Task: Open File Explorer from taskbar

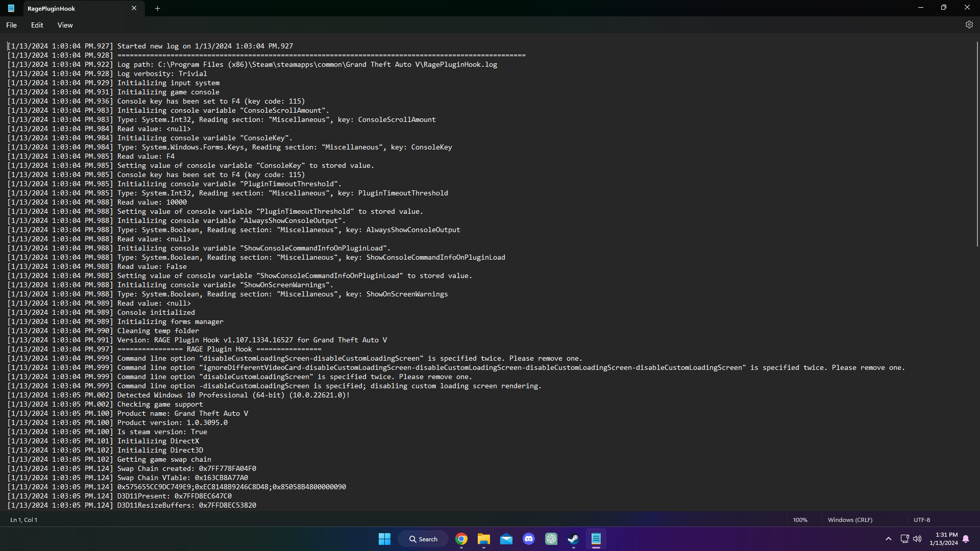Action: tap(483, 539)
